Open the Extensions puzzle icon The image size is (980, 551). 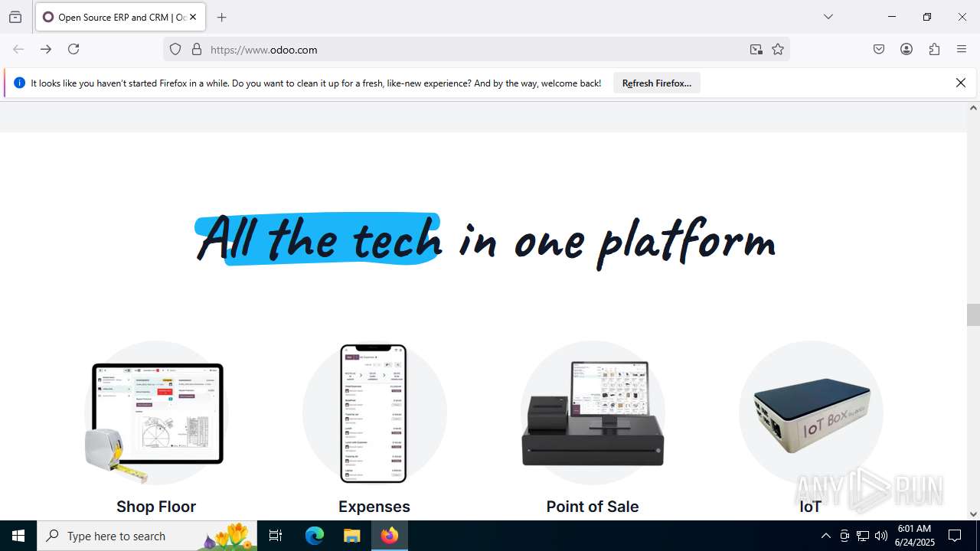(934, 49)
